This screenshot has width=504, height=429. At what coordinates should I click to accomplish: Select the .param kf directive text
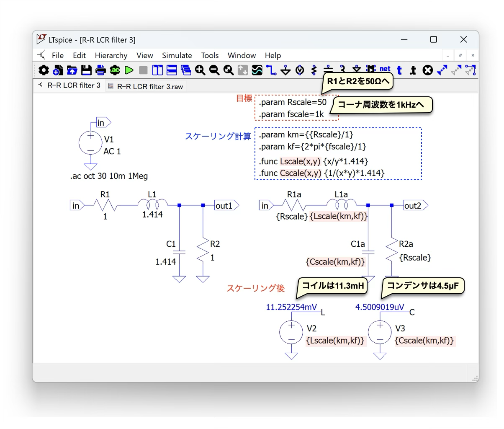(x=312, y=147)
